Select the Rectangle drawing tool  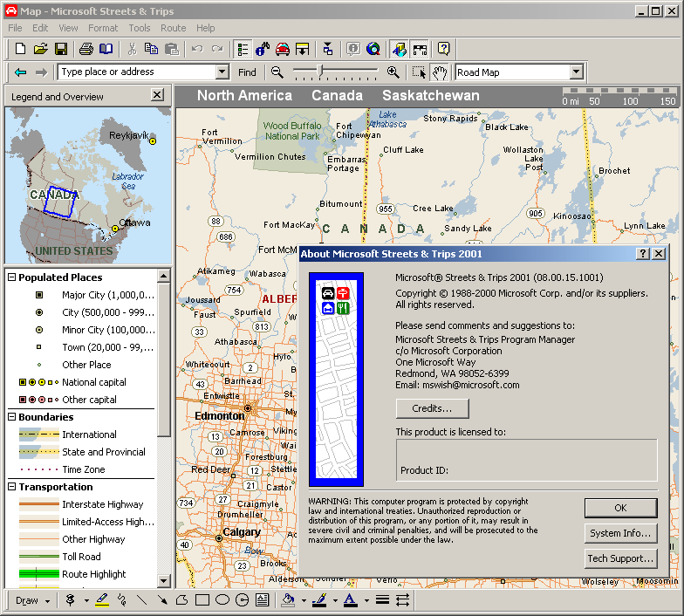coord(202,600)
